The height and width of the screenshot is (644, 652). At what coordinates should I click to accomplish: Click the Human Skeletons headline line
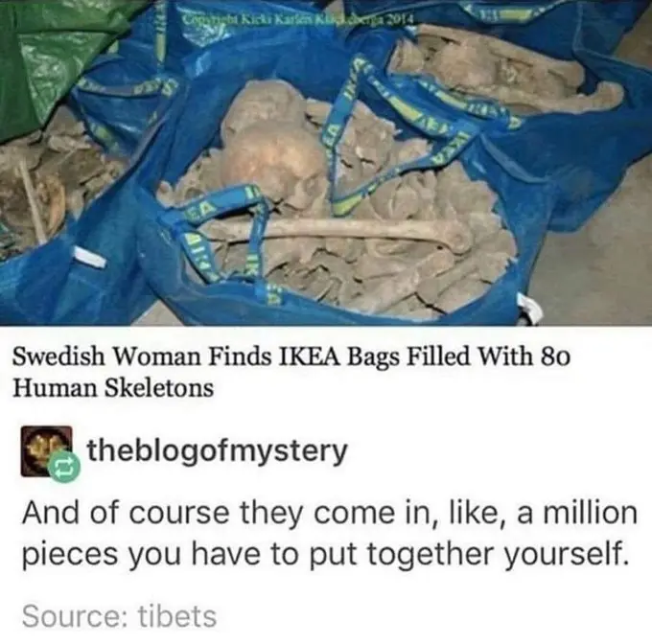pos(113,389)
